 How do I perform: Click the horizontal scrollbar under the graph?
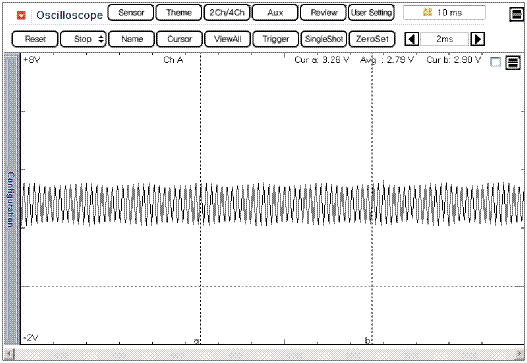click(x=264, y=354)
